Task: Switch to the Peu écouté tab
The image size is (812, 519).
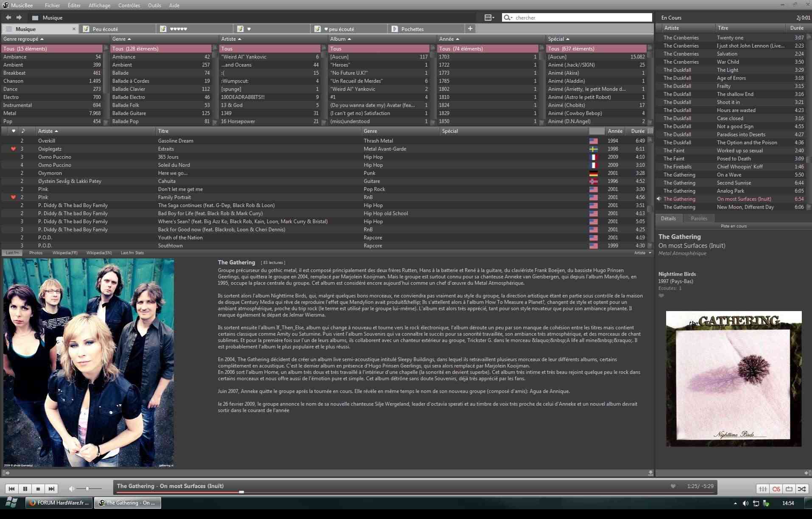Action: tap(117, 29)
